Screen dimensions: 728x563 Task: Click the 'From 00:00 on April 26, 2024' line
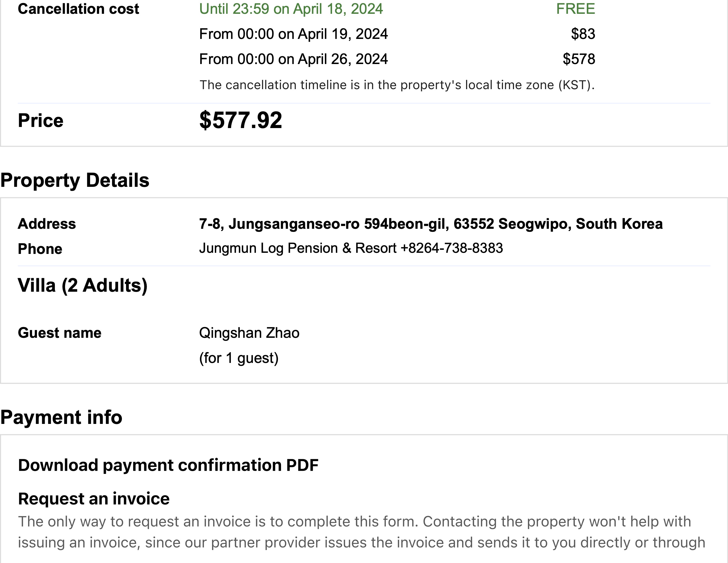click(x=293, y=59)
